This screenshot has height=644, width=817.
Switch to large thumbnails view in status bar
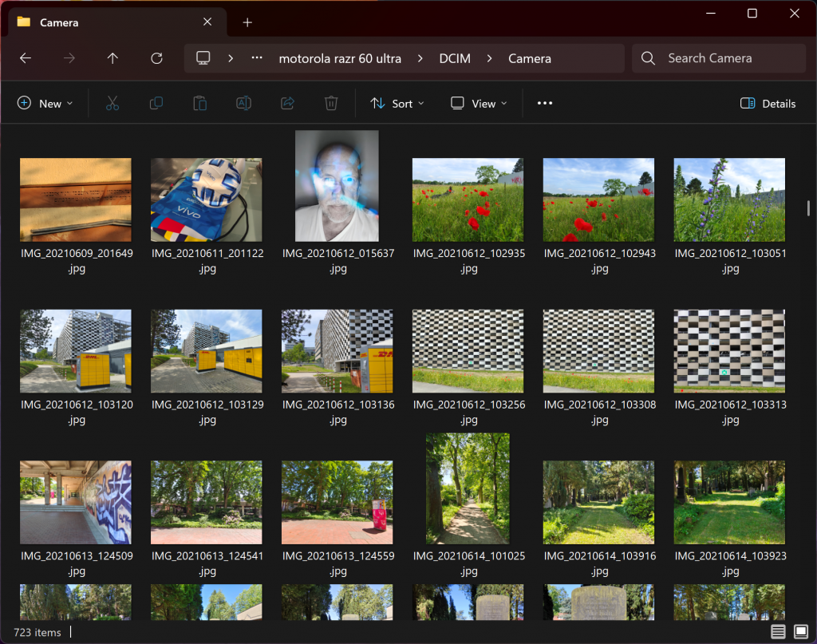point(800,632)
